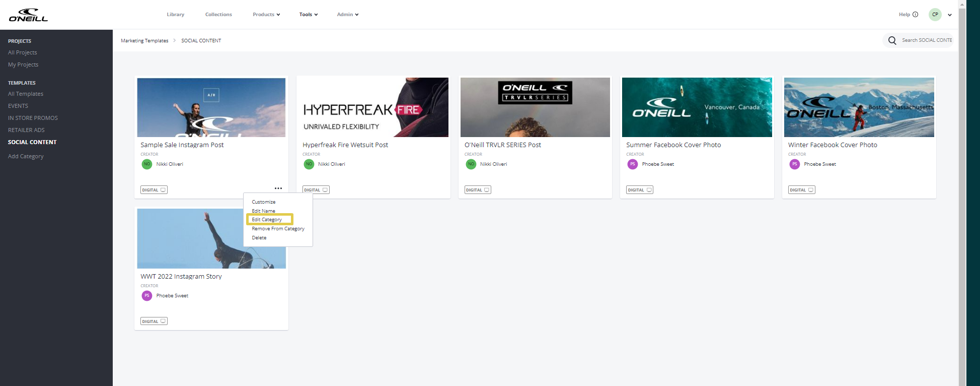
Task: Select IN STORE PROMOS category
Action: pyautogui.click(x=33, y=118)
